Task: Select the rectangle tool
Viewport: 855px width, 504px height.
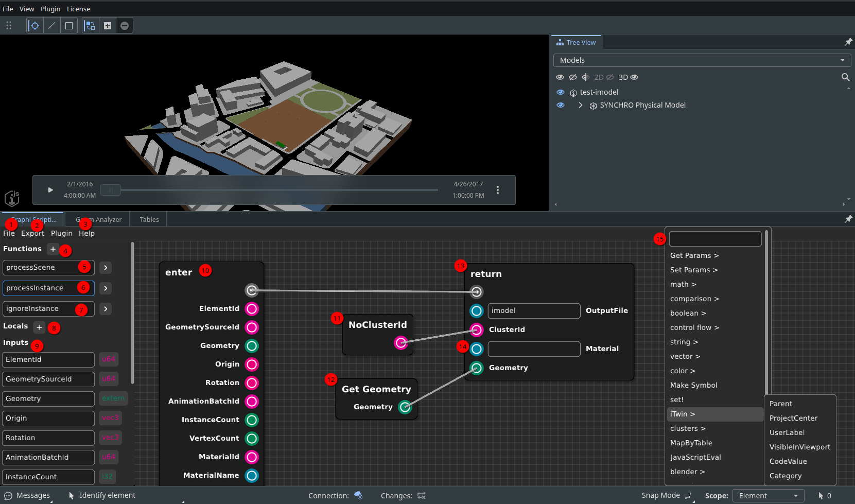Action: point(69,25)
